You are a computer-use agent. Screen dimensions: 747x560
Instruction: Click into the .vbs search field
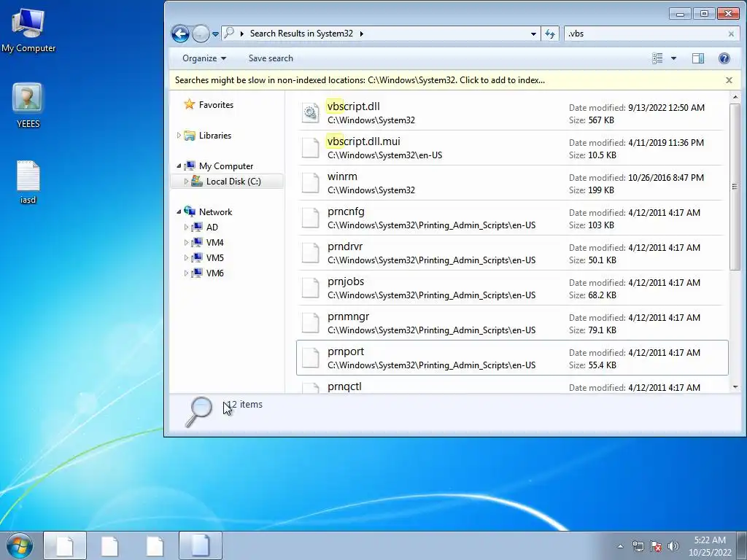[646, 34]
